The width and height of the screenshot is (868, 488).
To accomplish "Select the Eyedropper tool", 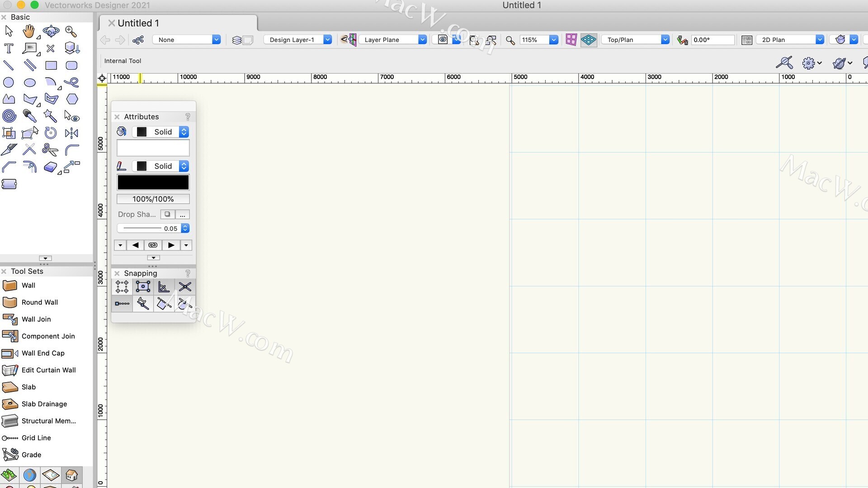I will tap(30, 116).
